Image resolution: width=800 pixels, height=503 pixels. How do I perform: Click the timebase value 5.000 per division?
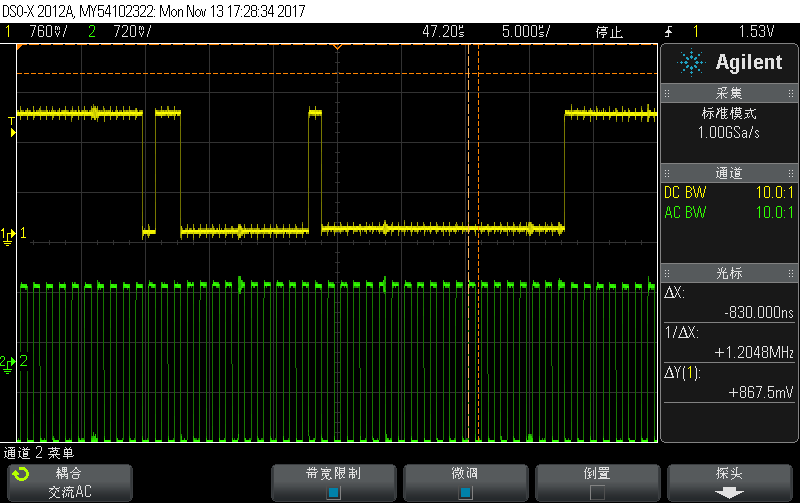point(526,32)
